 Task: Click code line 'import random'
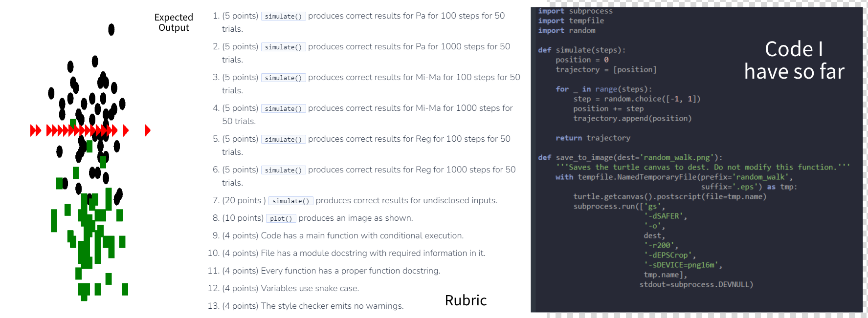pos(567,30)
